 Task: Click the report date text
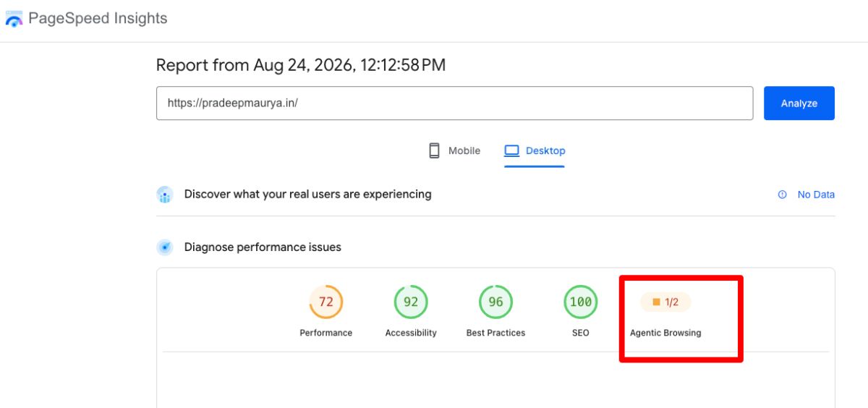click(x=301, y=65)
